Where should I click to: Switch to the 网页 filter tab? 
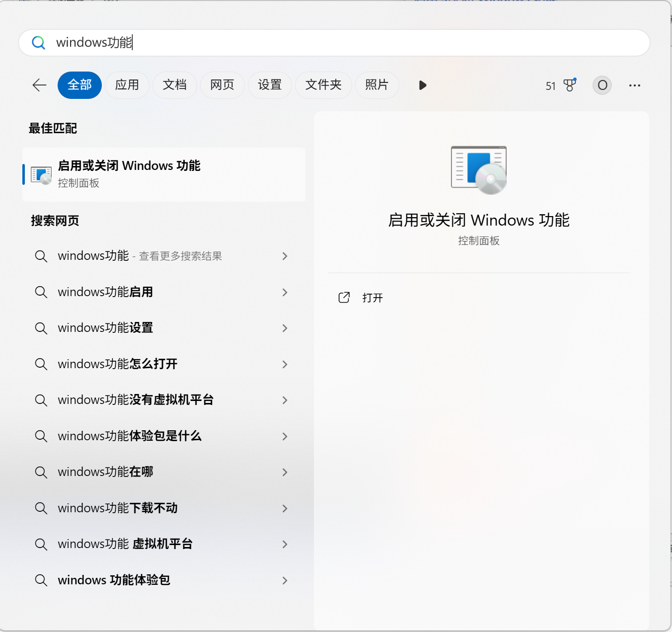pos(223,85)
